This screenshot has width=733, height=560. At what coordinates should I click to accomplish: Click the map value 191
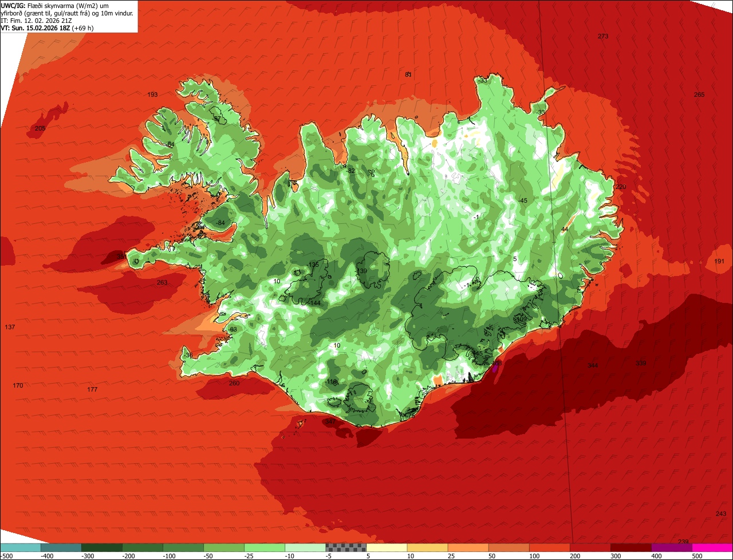pos(719,261)
